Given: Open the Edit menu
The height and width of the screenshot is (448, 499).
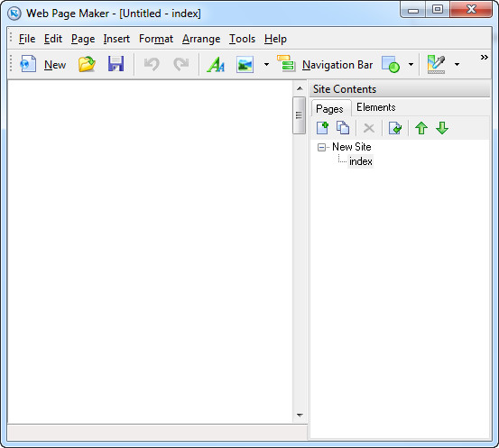Looking at the screenshot, I should tap(53, 39).
